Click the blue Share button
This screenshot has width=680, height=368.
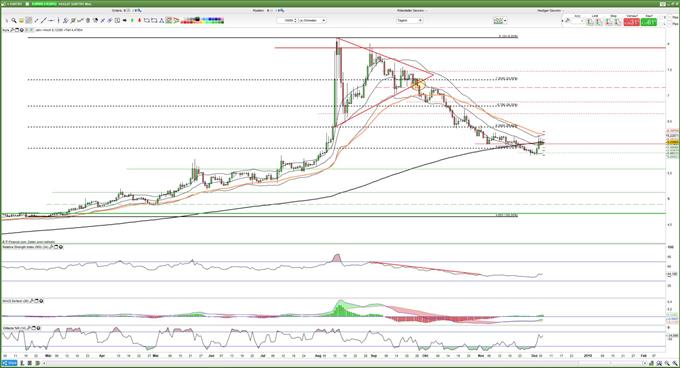click(9, 363)
